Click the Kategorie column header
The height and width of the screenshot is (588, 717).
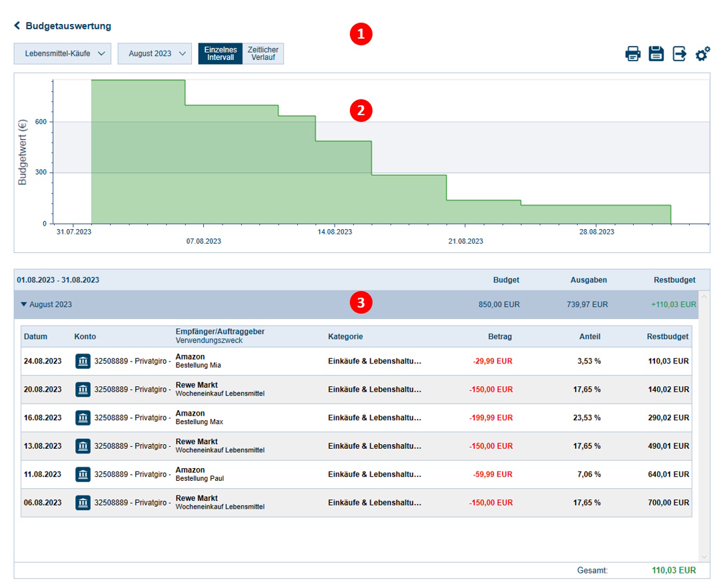pos(345,337)
